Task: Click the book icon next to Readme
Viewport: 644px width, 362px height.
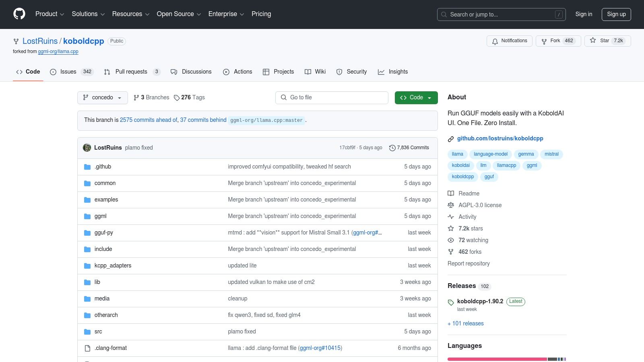Action: pyautogui.click(x=451, y=193)
